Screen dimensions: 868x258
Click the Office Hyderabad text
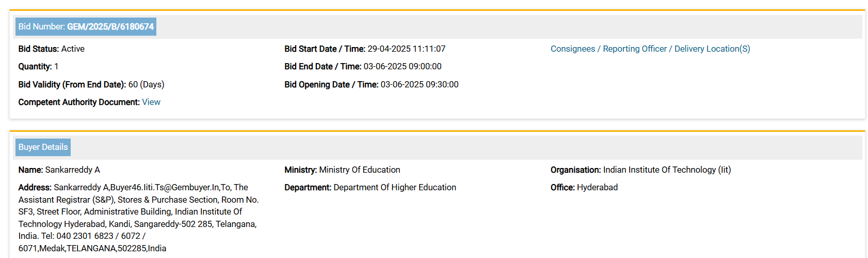click(597, 188)
